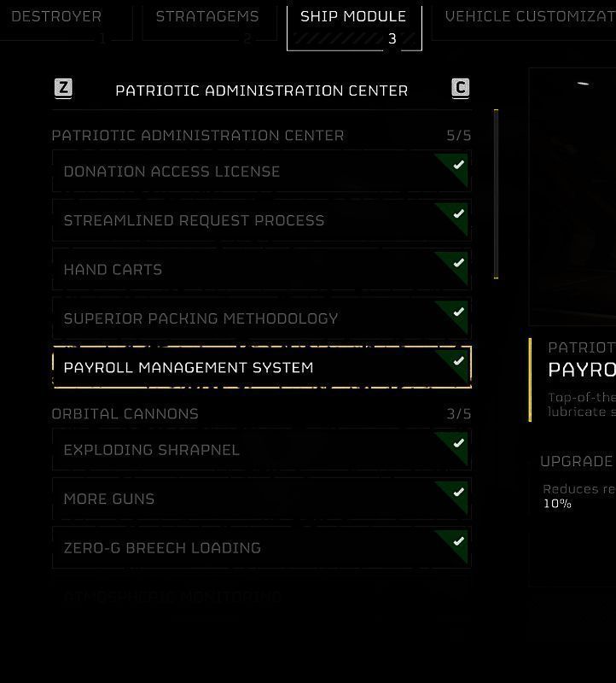Click the module list scrollbar

(496, 194)
